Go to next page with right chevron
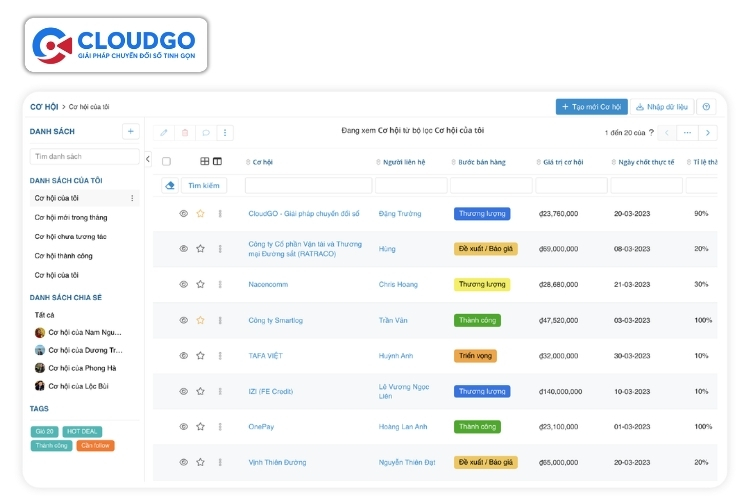 point(708,133)
